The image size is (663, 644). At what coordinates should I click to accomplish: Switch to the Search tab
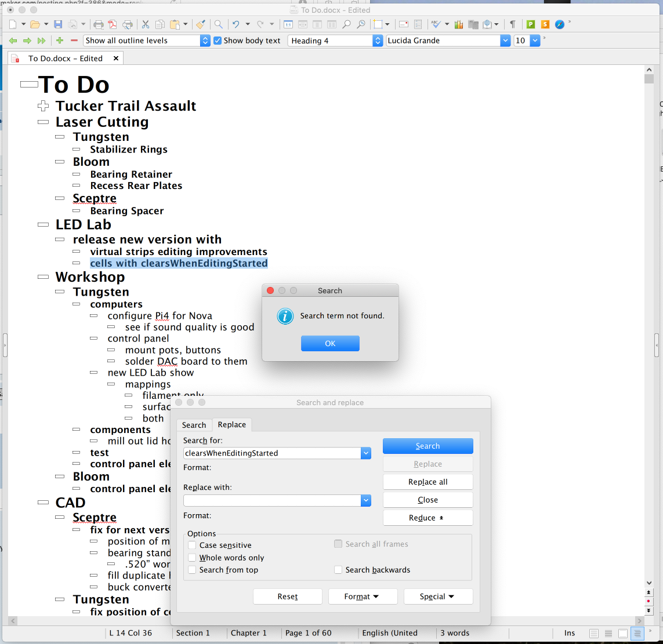click(x=194, y=425)
